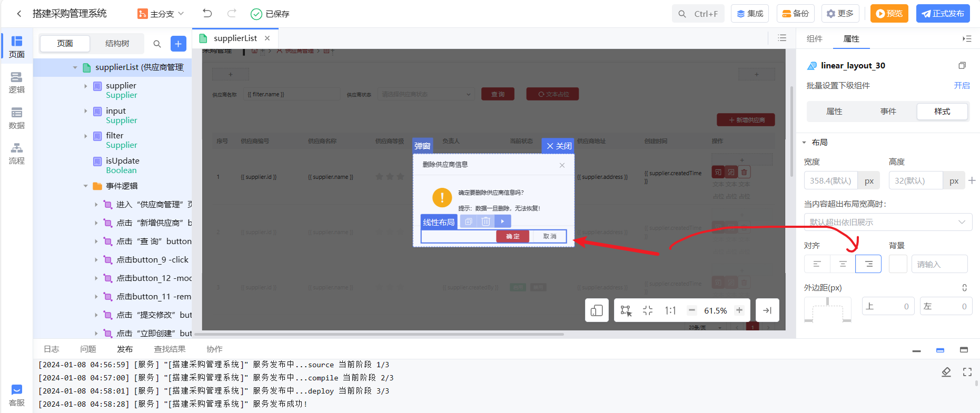The image size is (980, 413).
Task: Open the 主分支 branch dropdown
Action: (x=161, y=14)
